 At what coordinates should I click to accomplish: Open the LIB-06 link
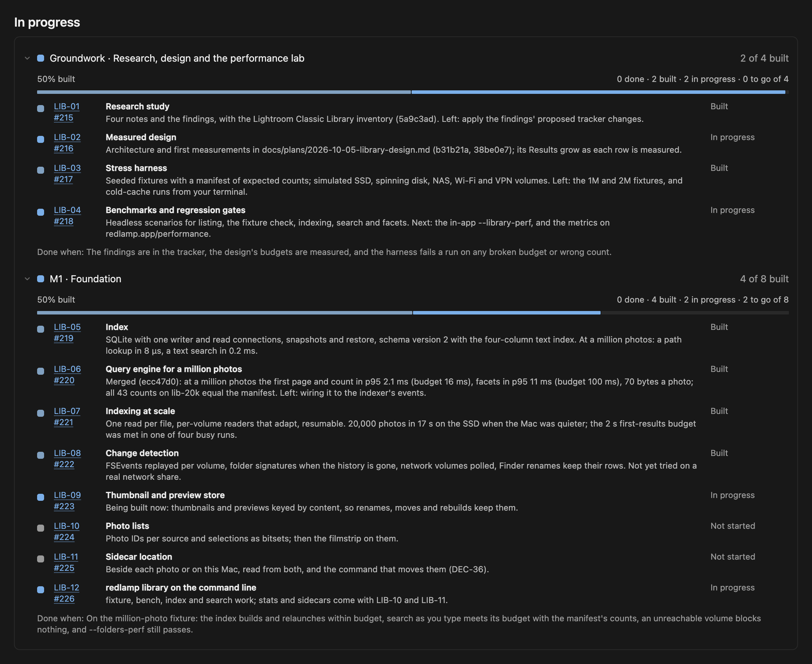coord(67,369)
